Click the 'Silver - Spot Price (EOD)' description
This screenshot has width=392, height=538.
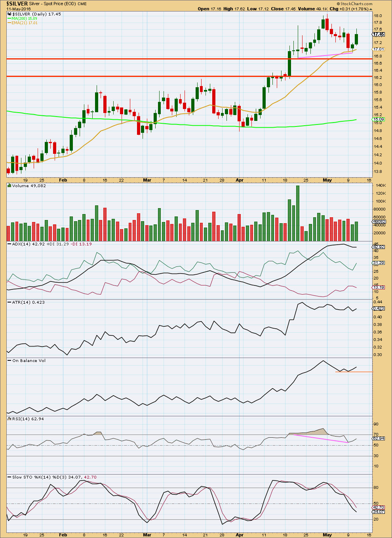point(53,4)
